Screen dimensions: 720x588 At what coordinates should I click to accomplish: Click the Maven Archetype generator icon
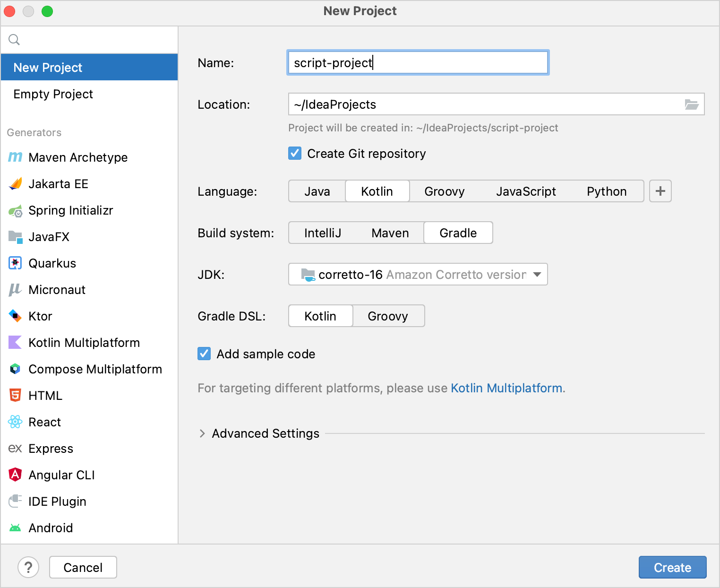15,157
